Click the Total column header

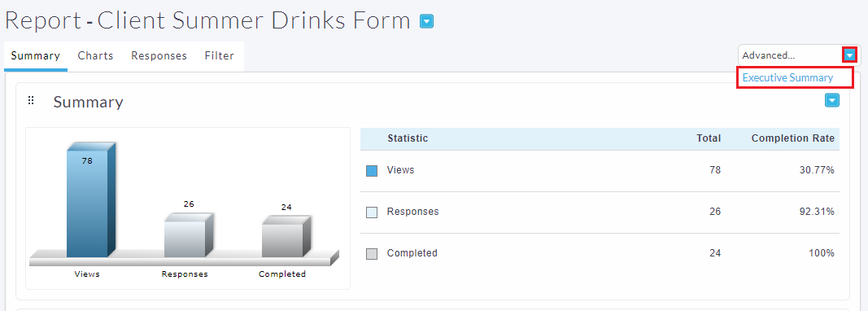709,138
